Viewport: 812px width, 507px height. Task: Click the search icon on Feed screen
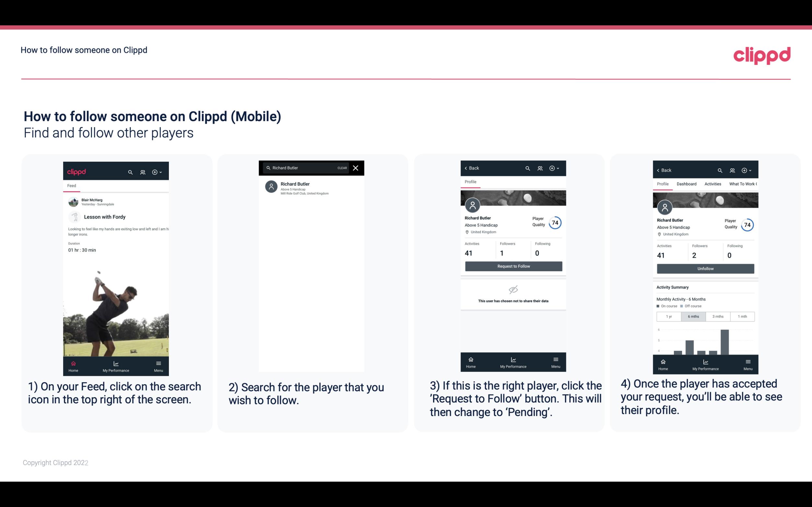click(130, 172)
